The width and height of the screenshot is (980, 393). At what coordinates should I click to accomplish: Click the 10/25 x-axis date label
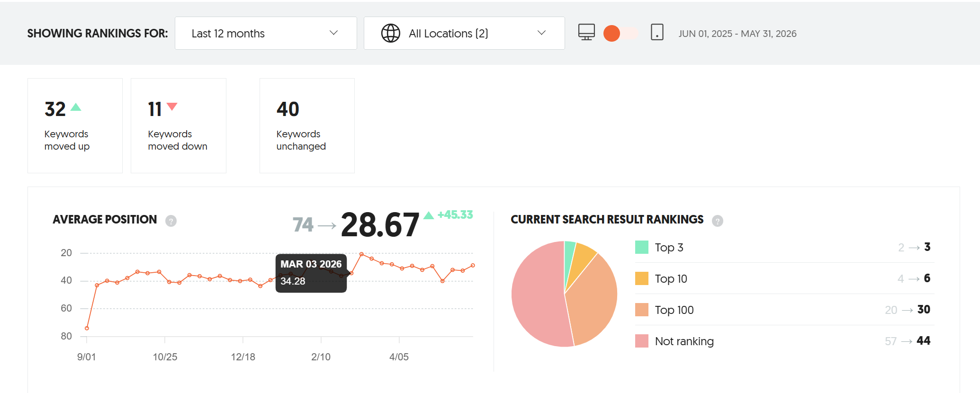point(165,357)
